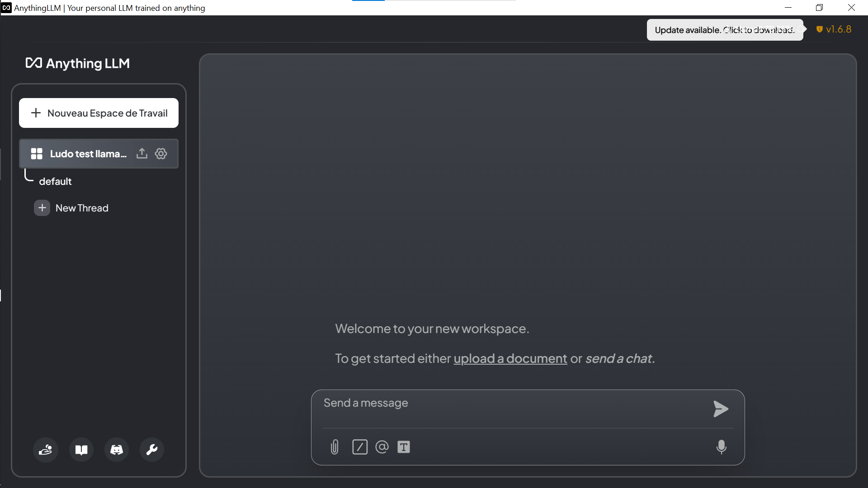Click the mention at-sign icon
The height and width of the screenshot is (488, 868).
pyautogui.click(x=382, y=447)
